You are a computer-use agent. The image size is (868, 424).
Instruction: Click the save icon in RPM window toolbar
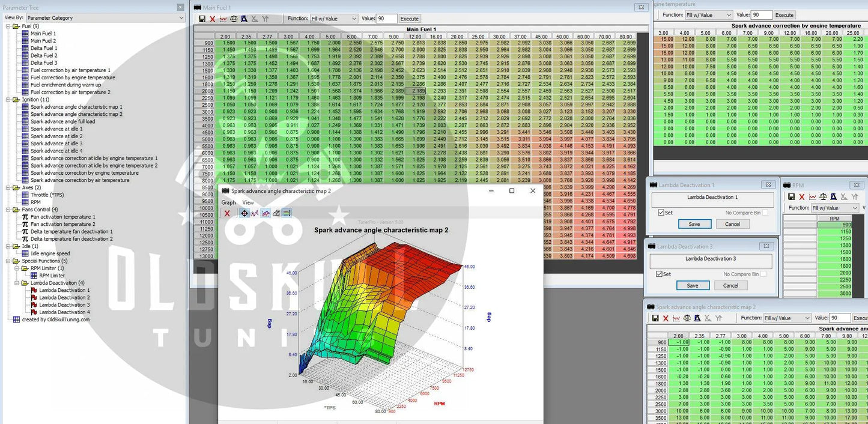[x=791, y=197]
